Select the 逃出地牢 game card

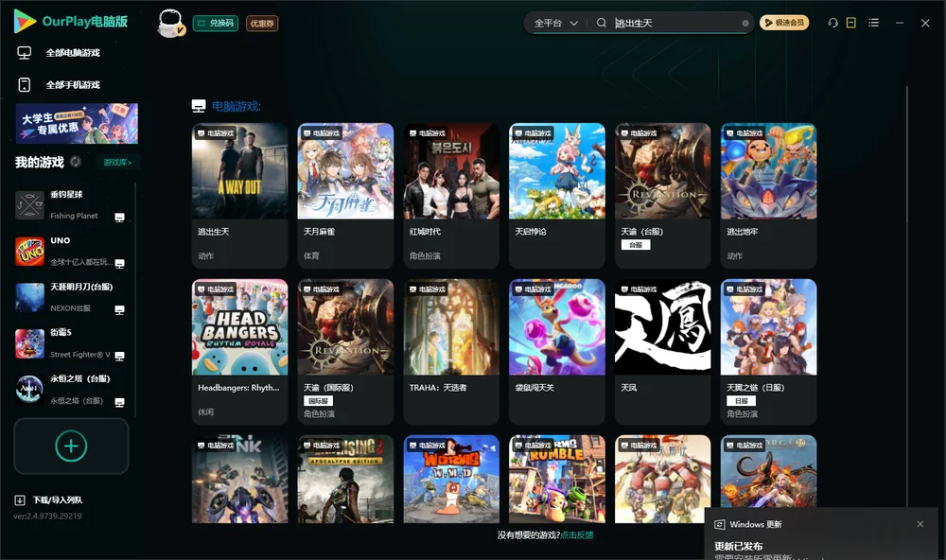pos(768,196)
